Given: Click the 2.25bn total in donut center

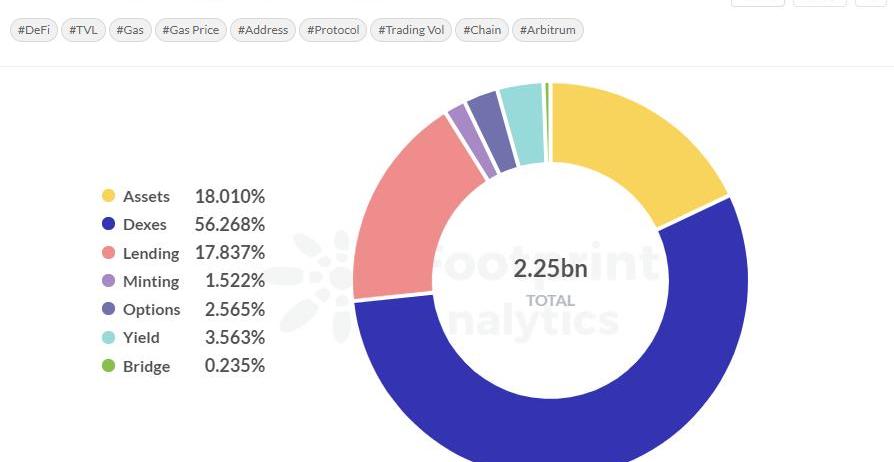Looking at the screenshot, I should pos(550,269).
